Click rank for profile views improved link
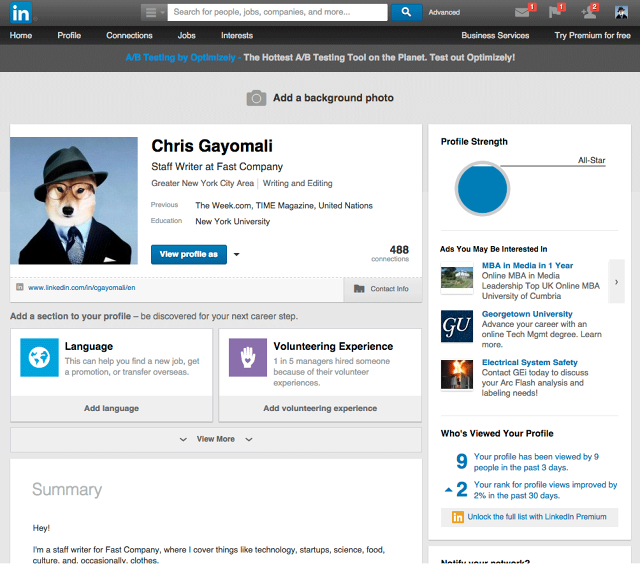The height and width of the screenshot is (564, 640). click(x=545, y=490)
